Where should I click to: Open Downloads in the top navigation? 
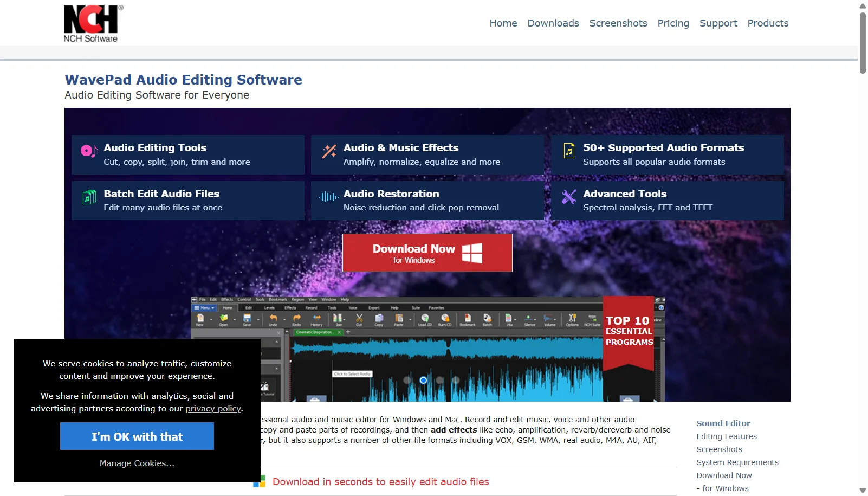553,23
